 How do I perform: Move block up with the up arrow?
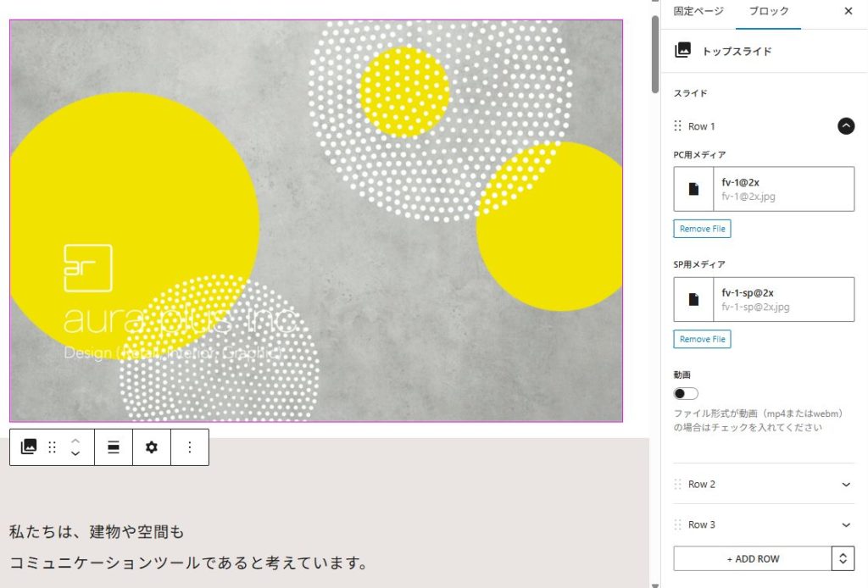coord(75,441)
